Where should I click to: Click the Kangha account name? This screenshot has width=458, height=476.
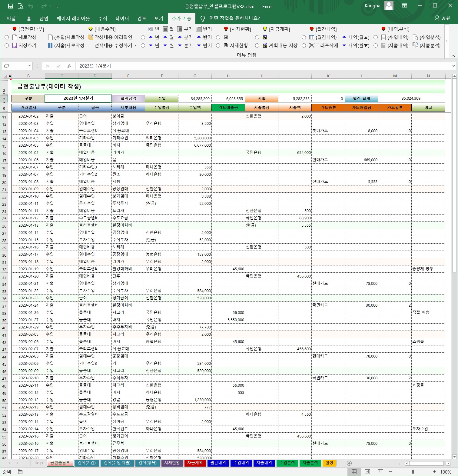[x=372, y=6]
